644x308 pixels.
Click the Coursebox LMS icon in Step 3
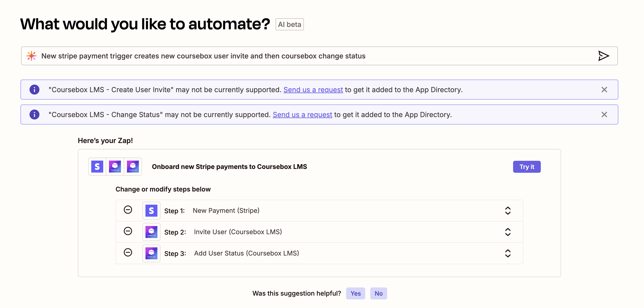pyautogui.click(x=151, y=253)
